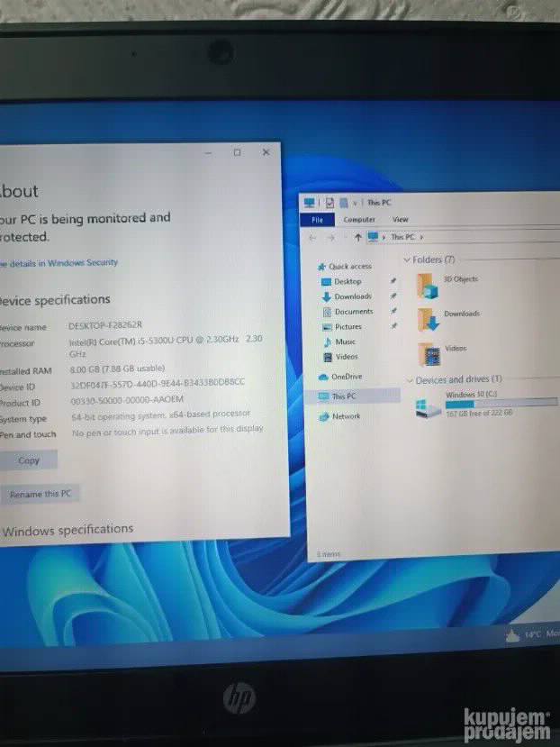Select the Videos folder icon in Folders
560x747 pixels.
(x=429, y=354)
